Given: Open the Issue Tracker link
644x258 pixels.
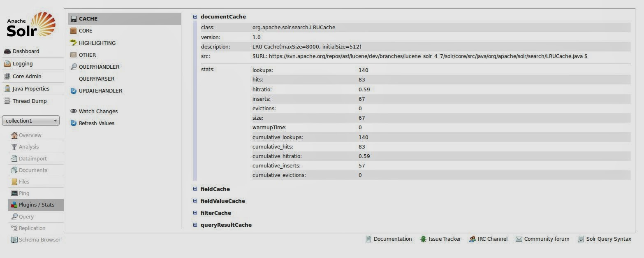Looking at the screenshot, I should (445, 239).
